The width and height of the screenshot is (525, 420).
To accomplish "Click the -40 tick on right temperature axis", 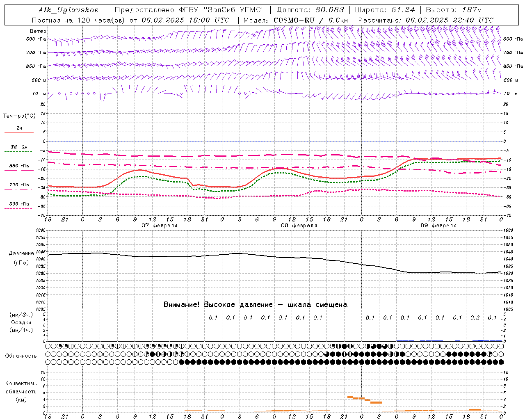I will click(x=507, y=215).
